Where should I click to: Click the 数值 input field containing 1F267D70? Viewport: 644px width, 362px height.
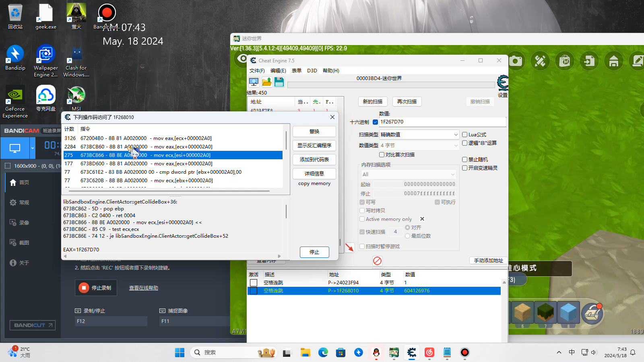pos(442,122)
